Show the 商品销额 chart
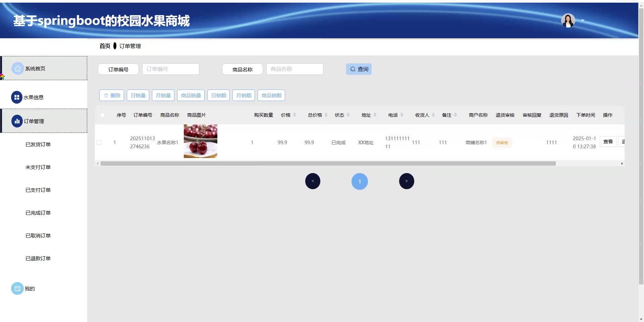The width and height of the screenshot is (644, 322). [271, 95]
